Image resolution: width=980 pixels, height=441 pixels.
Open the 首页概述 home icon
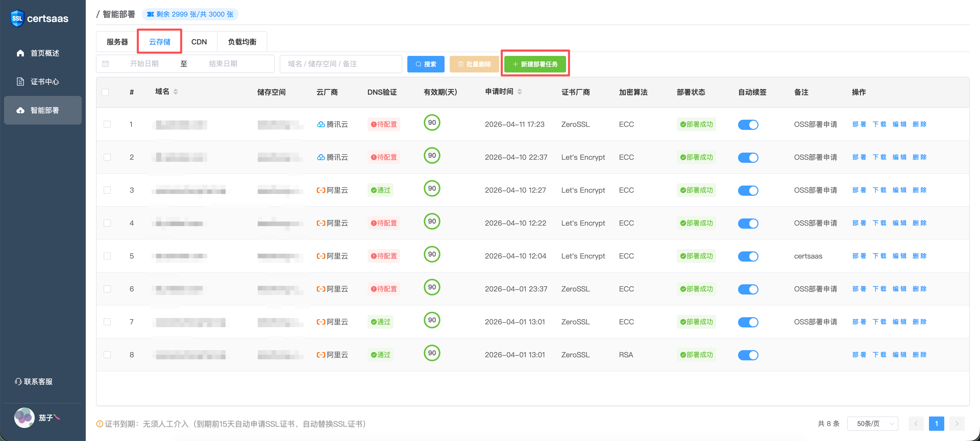[20, 53]
